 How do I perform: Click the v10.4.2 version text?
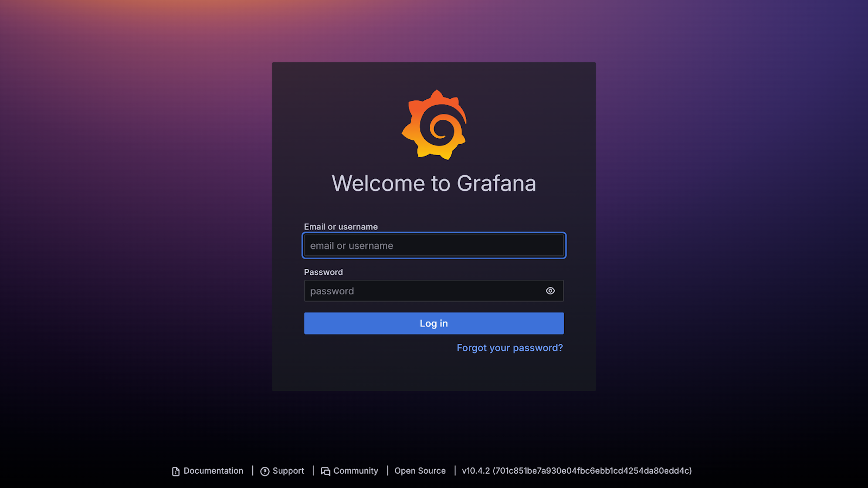(x=577, y=471)
